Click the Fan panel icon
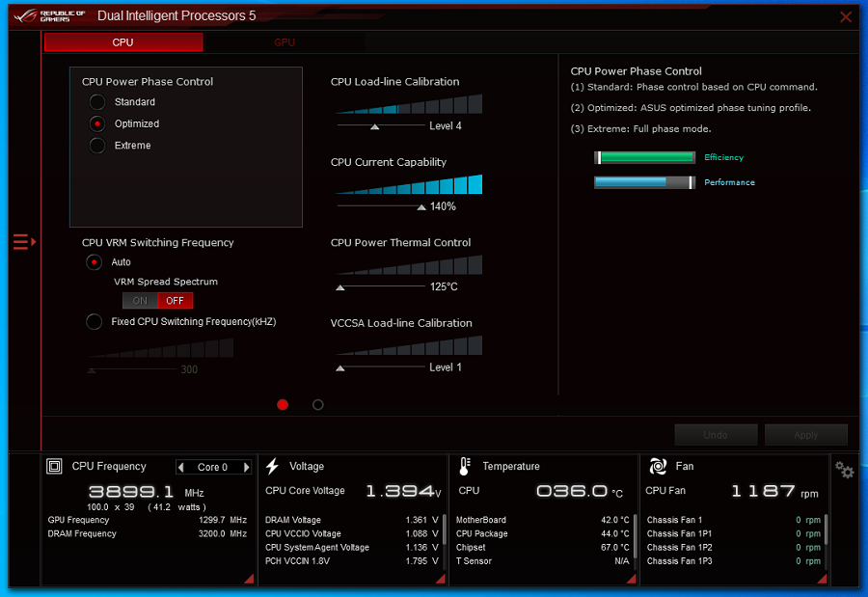Screen dimensions: 868x597 pos(658,466)
